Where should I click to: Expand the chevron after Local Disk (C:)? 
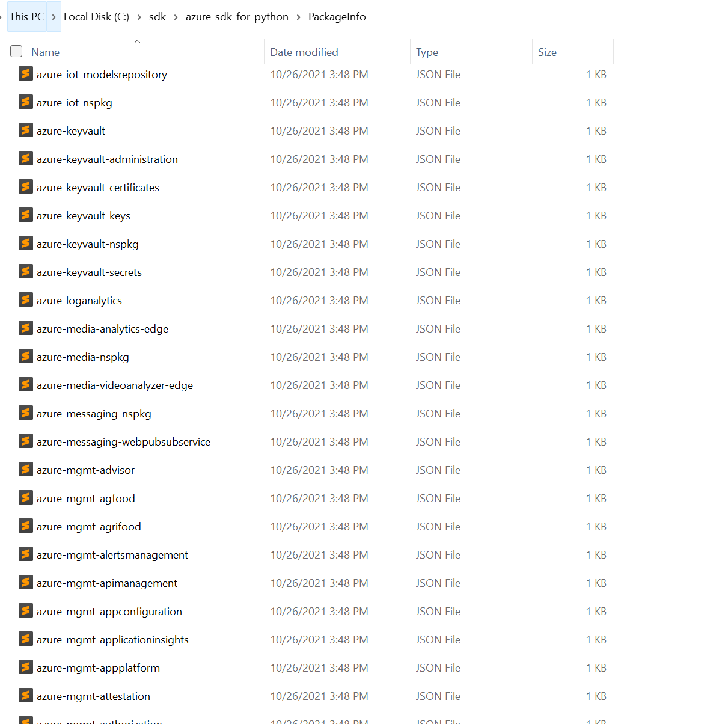click(139, 17)
